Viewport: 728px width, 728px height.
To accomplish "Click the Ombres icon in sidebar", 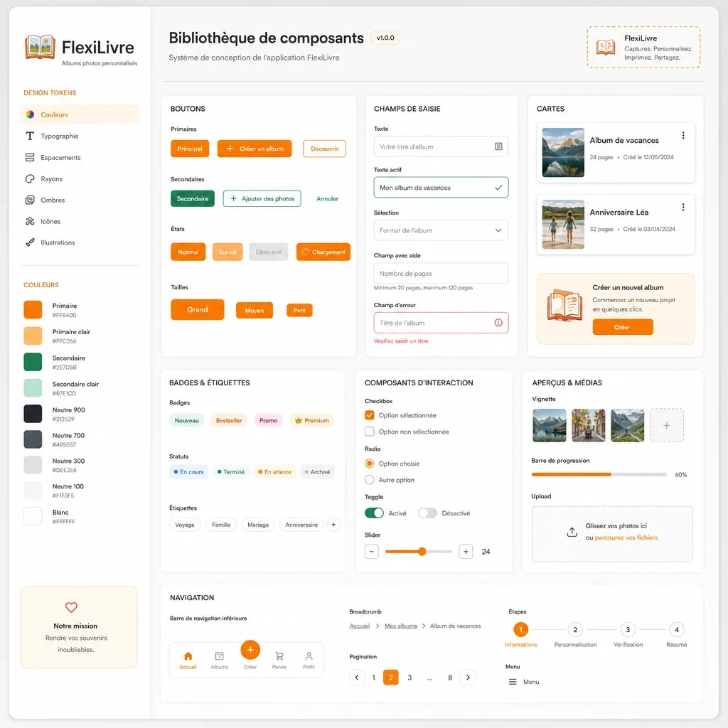I will [30, 200].
